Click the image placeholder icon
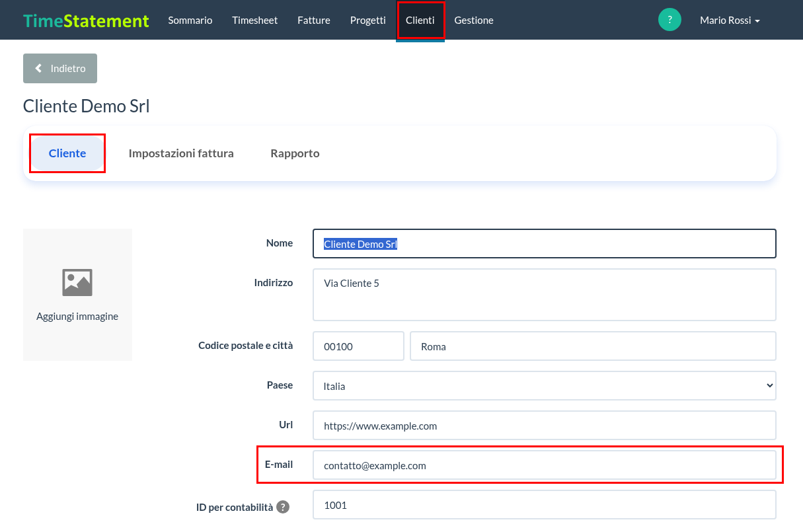The image size is (803, 532). 77,282
